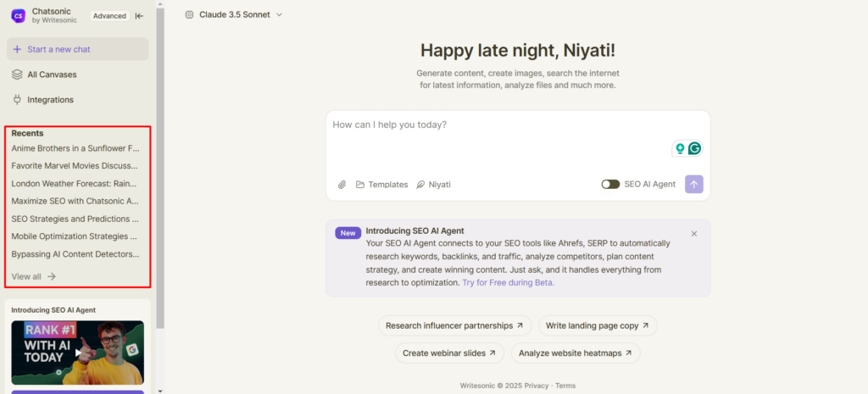Viewport: 868px width, 394px height.
Task: Click the paperclip attach file icon
Action: pyautogui.click(x=342, y=185)
